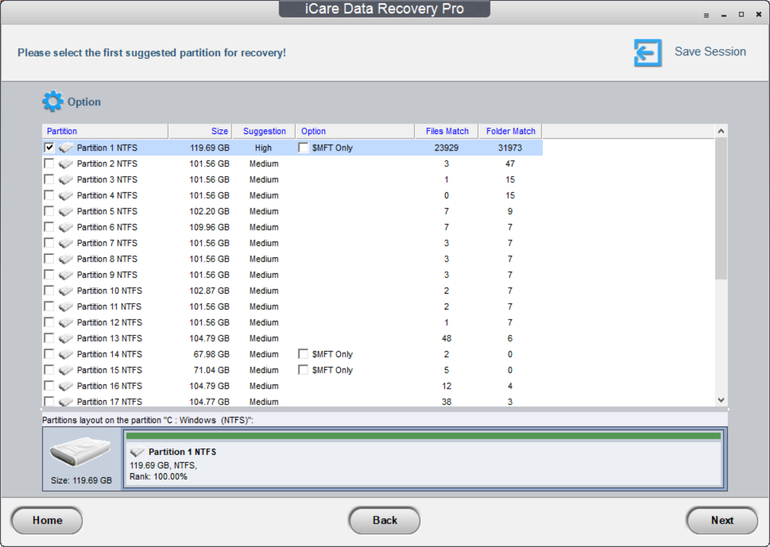The image size is (770, 547).
Task: Click the Save Session link
Action: coord(710,52)
